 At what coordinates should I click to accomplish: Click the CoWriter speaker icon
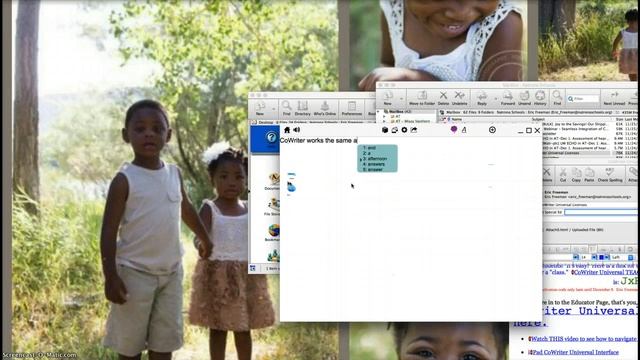click(297, 130)
